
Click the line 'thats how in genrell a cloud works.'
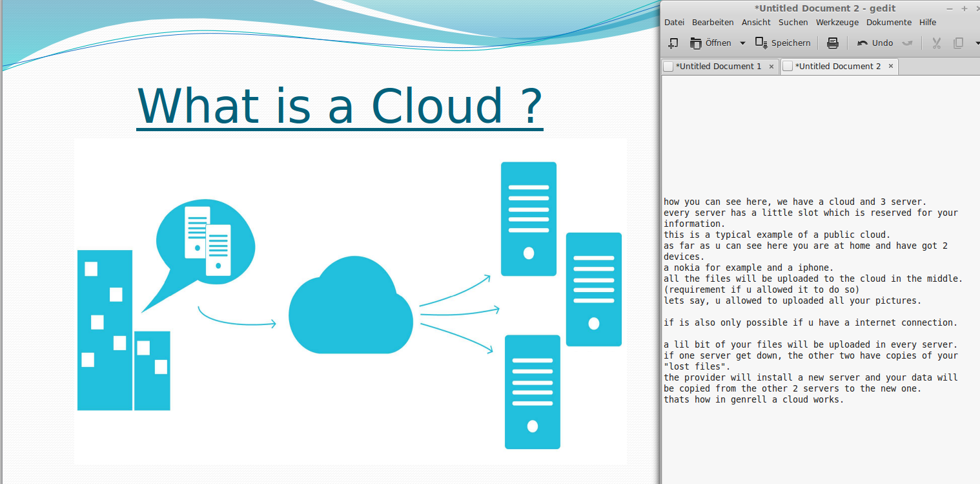point(753,399)
